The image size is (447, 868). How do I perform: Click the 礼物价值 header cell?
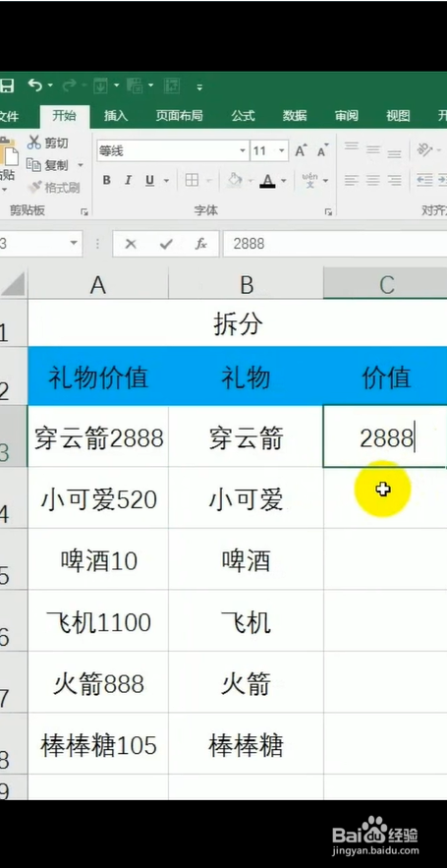[x=98, y=378]
